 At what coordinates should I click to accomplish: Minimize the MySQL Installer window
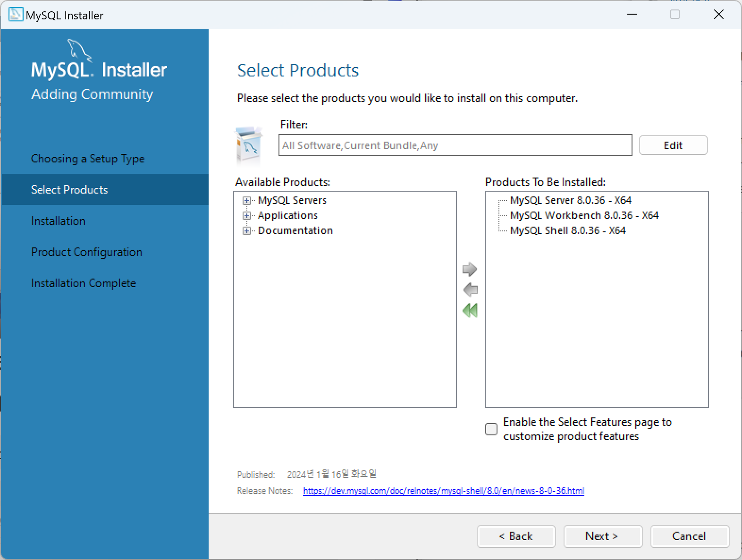pyautogui.click(x=632, y=15)
